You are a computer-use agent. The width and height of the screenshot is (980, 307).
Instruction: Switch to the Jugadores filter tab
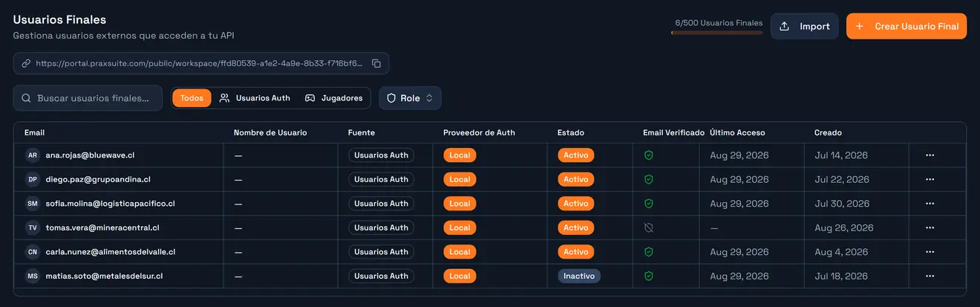334,98
